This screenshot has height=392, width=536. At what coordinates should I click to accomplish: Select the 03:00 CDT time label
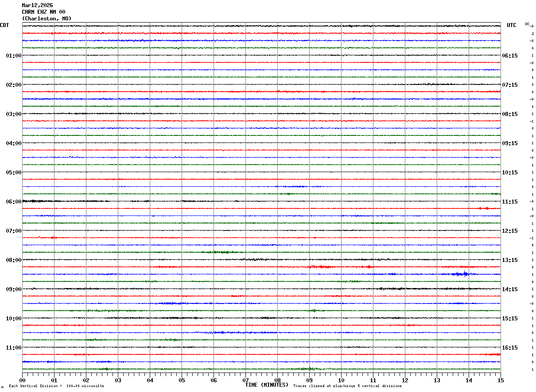click(x=13, y=114)
